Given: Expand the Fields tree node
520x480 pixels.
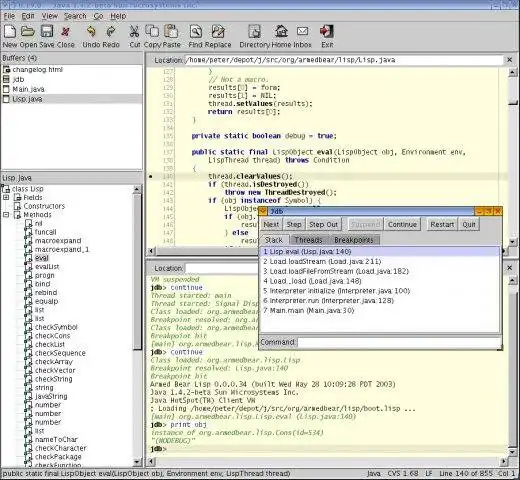Looking at the screenshot, I should coord(6,197).
